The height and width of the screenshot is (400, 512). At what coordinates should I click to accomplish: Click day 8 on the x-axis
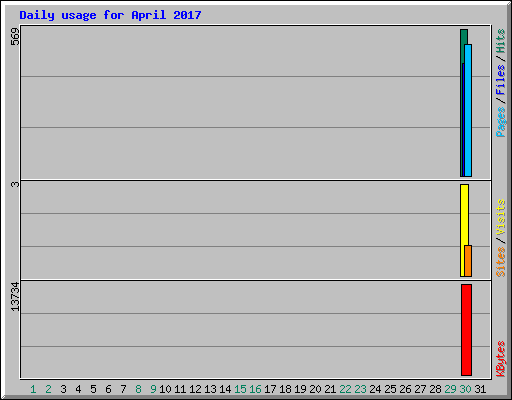[138, 389]
